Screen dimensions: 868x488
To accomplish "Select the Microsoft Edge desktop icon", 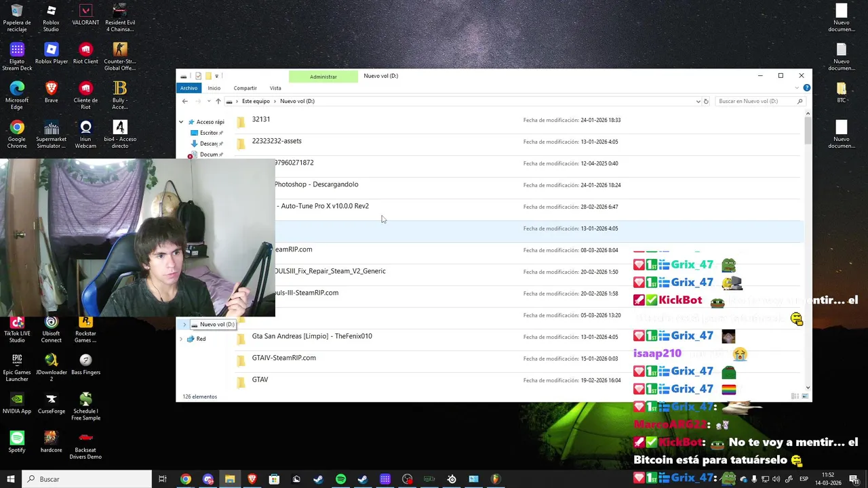I will pos(17,96).
